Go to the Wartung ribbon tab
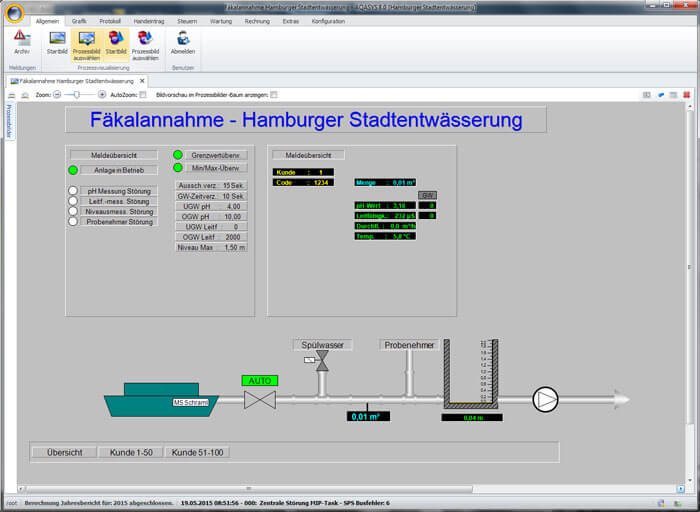 221,21
